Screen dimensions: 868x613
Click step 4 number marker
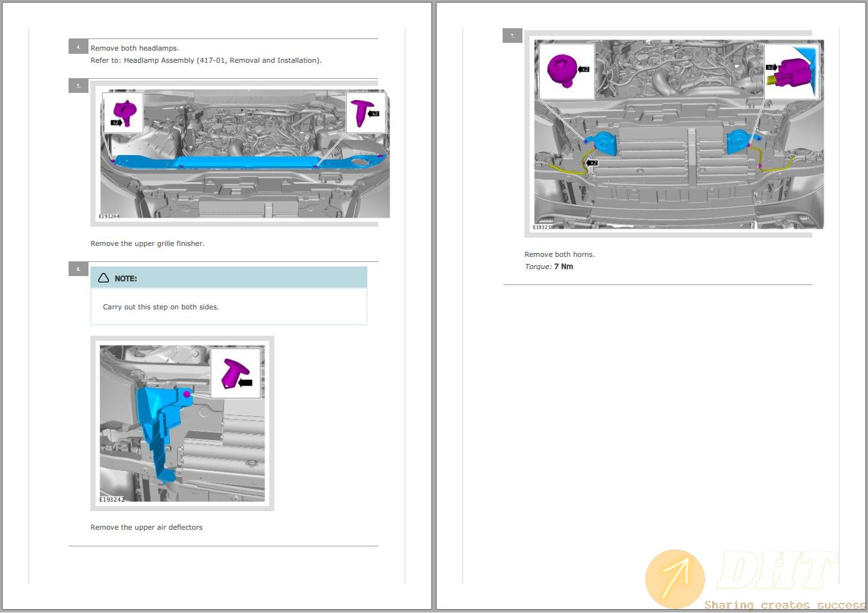coord(78,47)
